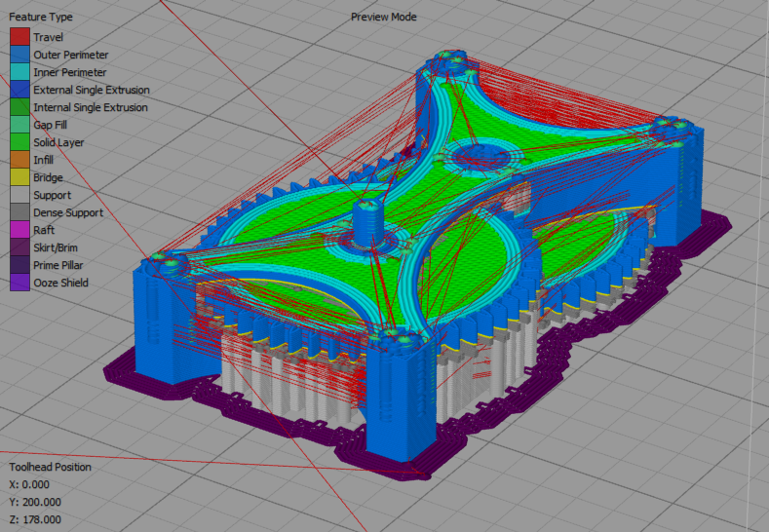The height and width of the screenshot is (532, 769).
Task: Click the yellow Bridge swatch
Action: [x=19, y=177]
